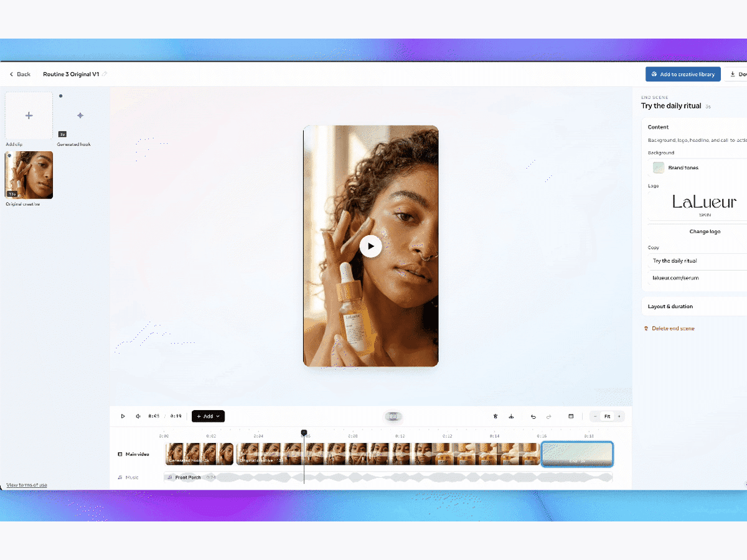Select the End scene clip on timeline
The width and height of the screenshot is (747, 560).
(x=577, y=454)
